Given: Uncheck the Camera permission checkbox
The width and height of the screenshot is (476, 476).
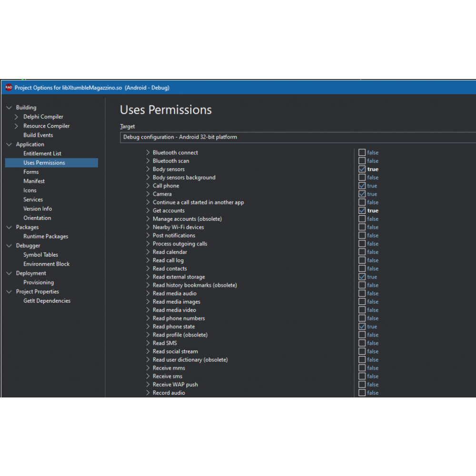Looking at the screenshot, I should click(x=362, y=194).
